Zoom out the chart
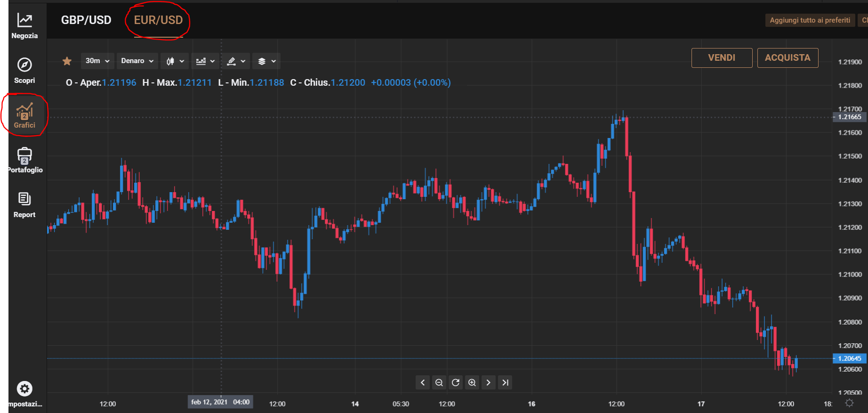Image resolution: width=868 pixels, height=413 pixels. [x=439, y=382]
